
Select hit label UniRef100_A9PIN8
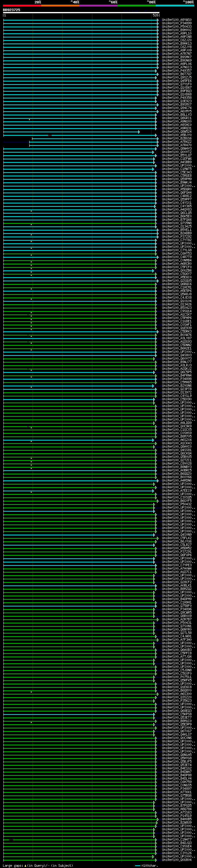click(x=177, y=37)
